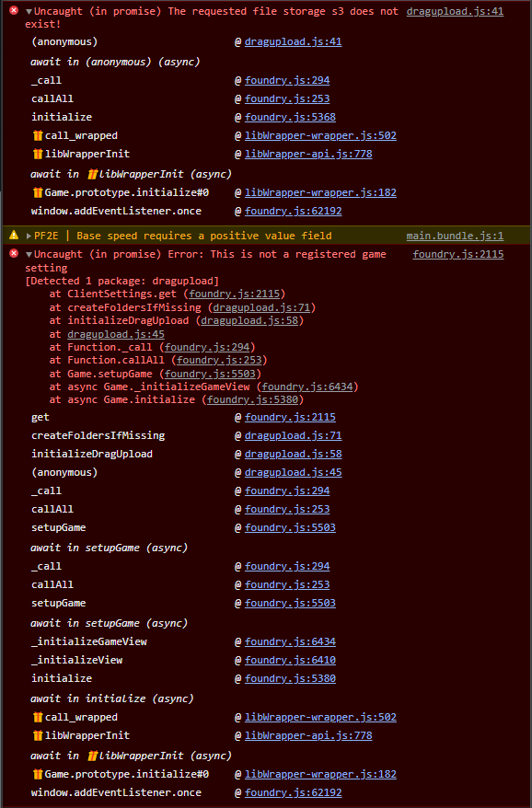This screenshot has height=808, width=532.
Task: Open the main.bundle.js:1 link
Action: (455, 236)
